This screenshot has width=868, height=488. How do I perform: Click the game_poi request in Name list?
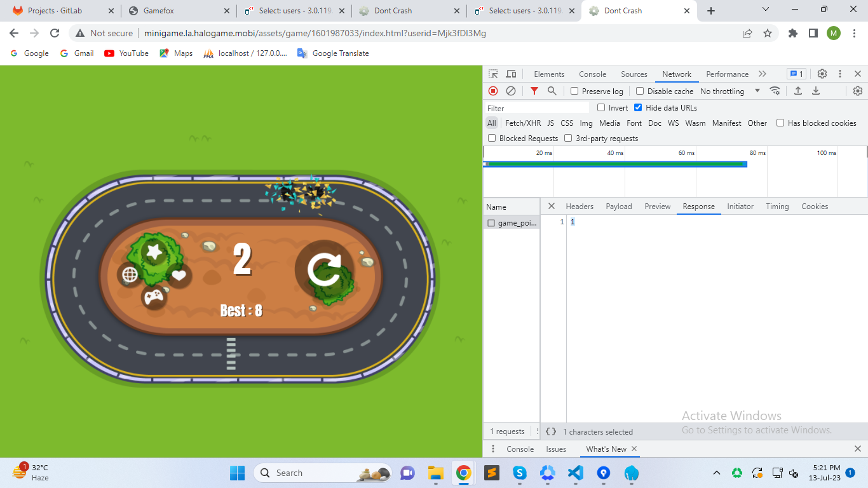517,223
